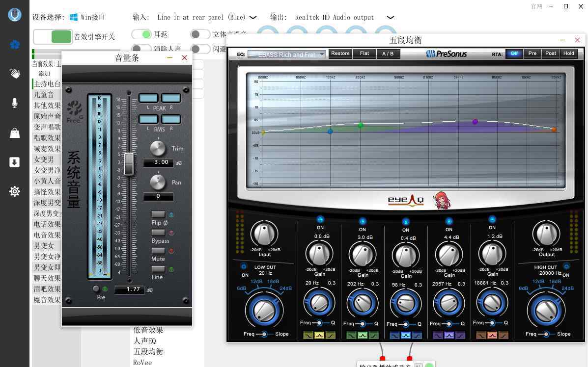Toggle the Mute button on volume strip
The image size is (588, 367).
coord(158,251)
